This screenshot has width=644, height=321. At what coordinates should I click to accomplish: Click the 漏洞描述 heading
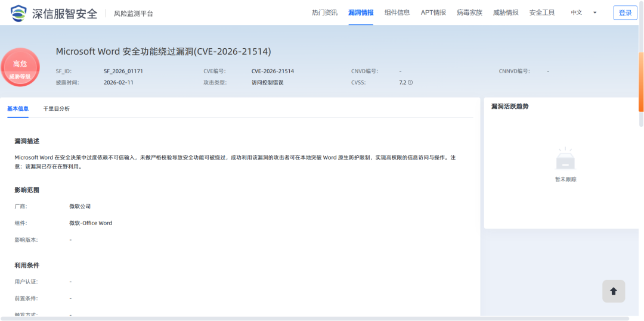pyautogui.click(x=27, y=141)
